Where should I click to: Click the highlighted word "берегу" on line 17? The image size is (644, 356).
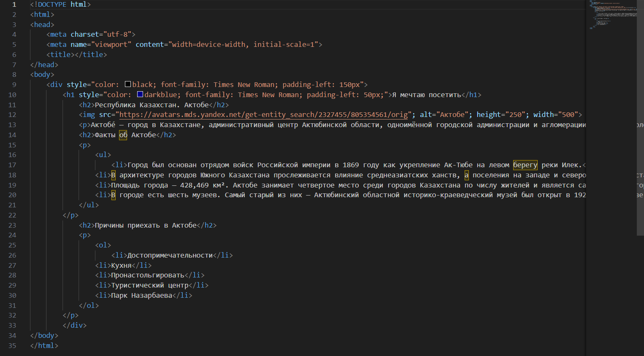pyautogui.click(x=525, y=165)
